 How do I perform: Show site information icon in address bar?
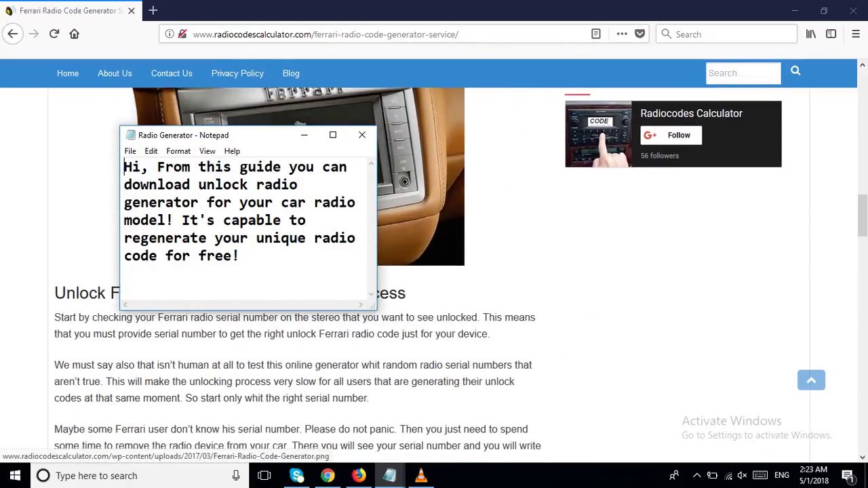[x=170, y=34]
